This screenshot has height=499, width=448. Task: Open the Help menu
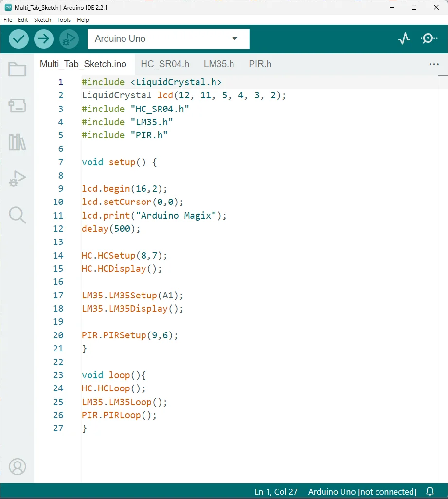[x=83, y=20]
